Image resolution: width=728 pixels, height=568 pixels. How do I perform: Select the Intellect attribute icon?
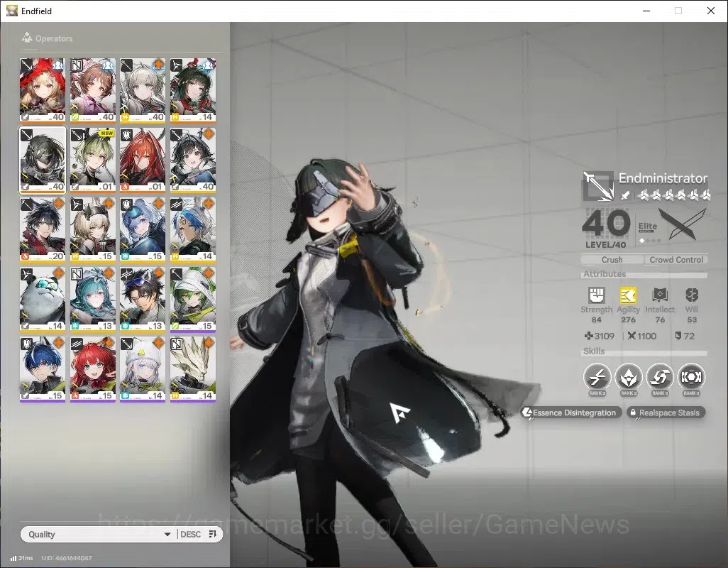tap(660, 295)
